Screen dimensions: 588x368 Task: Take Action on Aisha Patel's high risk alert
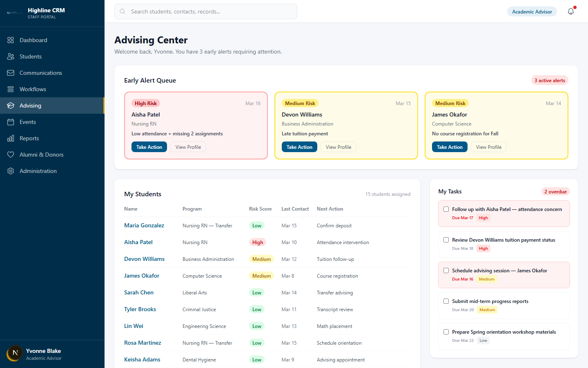[x=149, y=147]
